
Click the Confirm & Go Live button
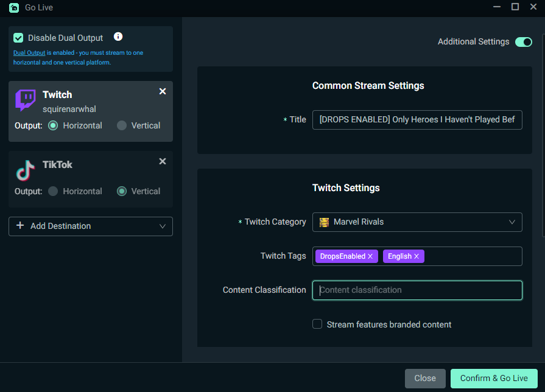pyautogui.click(x=493, y=378)
